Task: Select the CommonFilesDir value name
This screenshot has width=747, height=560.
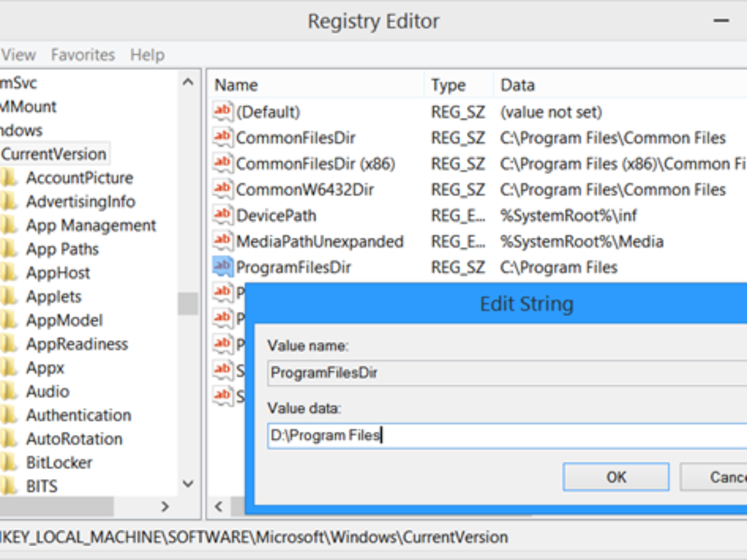Action: [x=296, y=138]
